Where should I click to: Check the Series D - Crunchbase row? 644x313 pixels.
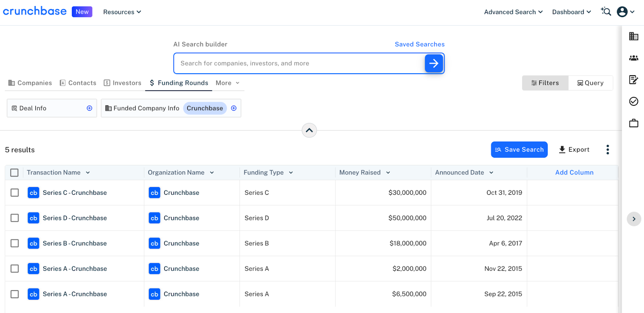14,218
